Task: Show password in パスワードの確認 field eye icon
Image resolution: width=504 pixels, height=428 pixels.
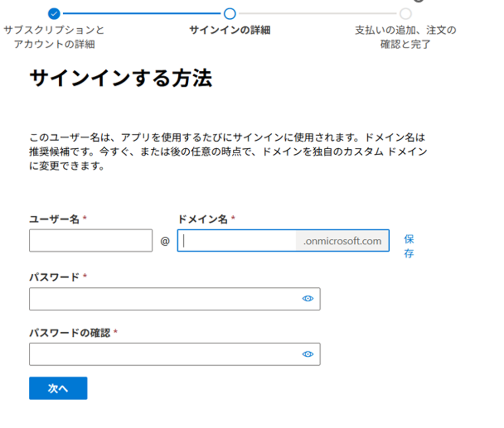Action: 308,354
